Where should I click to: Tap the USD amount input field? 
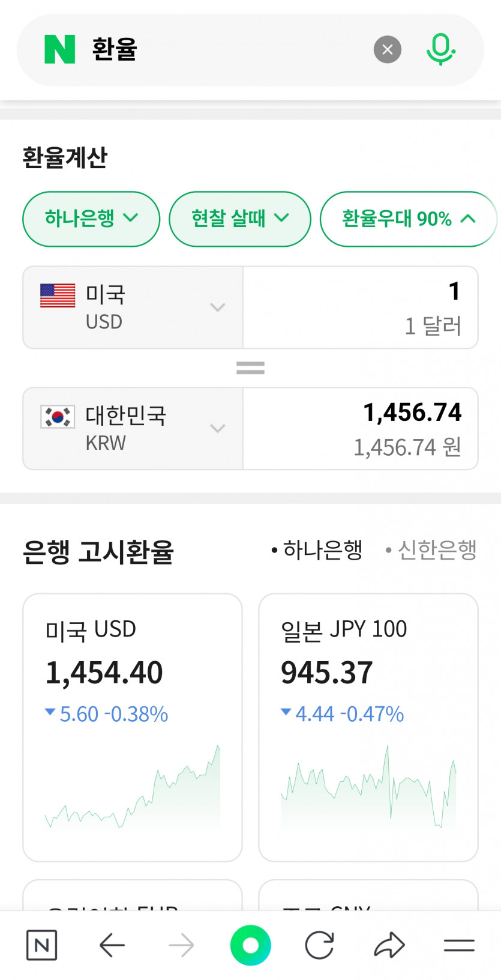(x=360, y=307)
